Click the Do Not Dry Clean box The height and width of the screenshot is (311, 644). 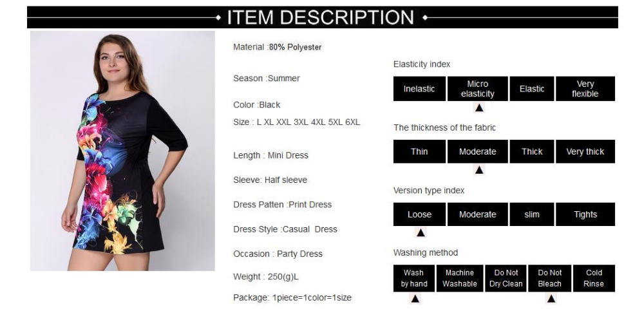click(x=506, y=278)
